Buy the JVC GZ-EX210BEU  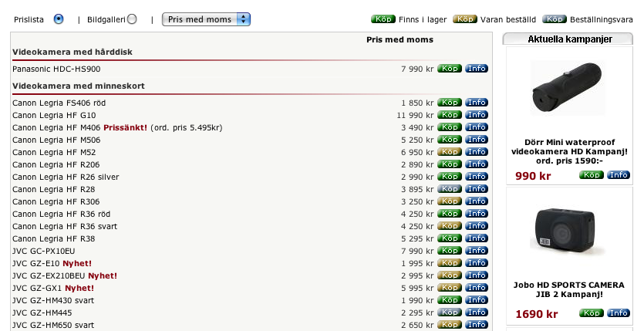click(x=450, y=275)
